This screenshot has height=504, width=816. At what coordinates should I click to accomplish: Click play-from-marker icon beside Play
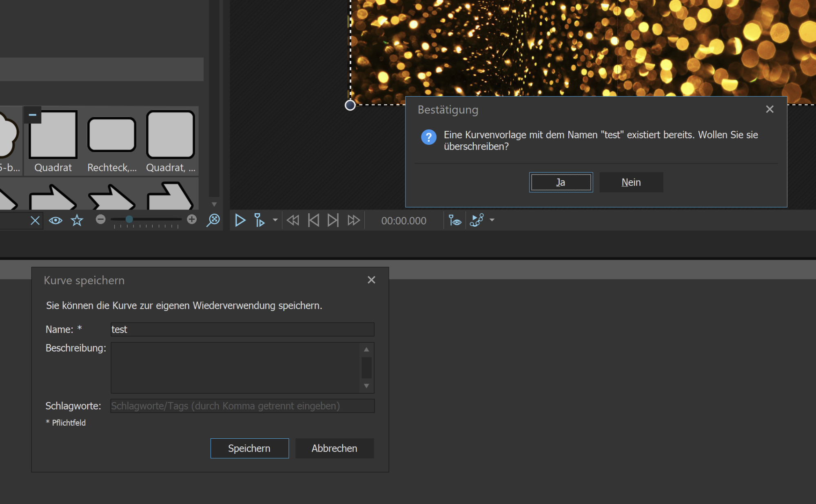point(259,221)
